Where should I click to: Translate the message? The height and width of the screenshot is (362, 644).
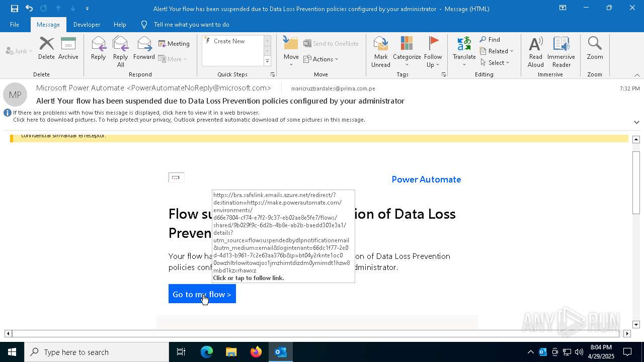[x=464, y=51]
